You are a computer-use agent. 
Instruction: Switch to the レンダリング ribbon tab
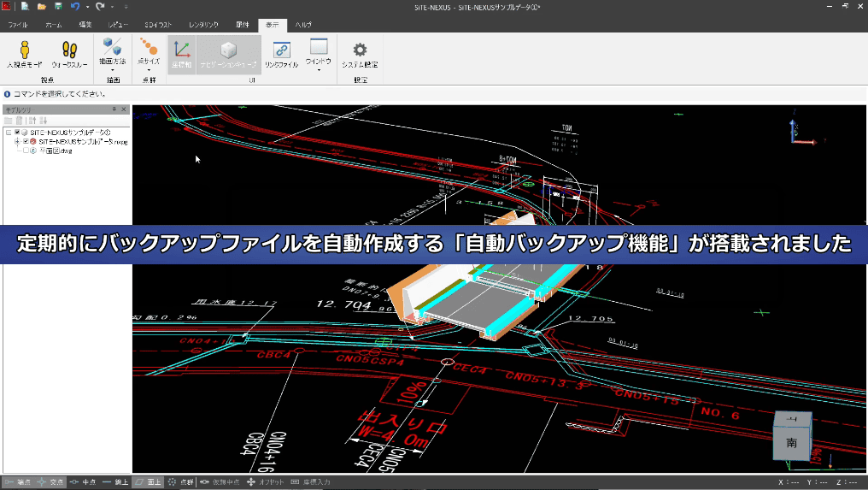pyautogui.click(x=203, y=25)
